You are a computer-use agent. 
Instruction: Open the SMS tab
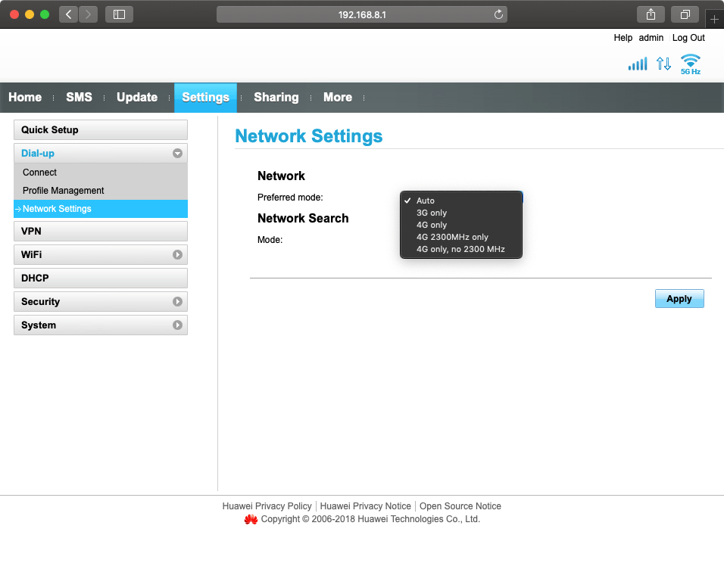tap(79, 97)
